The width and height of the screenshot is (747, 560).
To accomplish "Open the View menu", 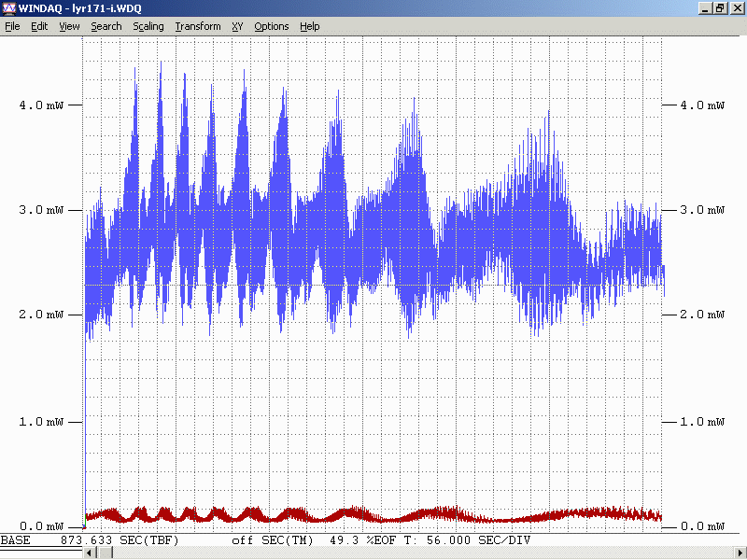I will tap(69, 26).
